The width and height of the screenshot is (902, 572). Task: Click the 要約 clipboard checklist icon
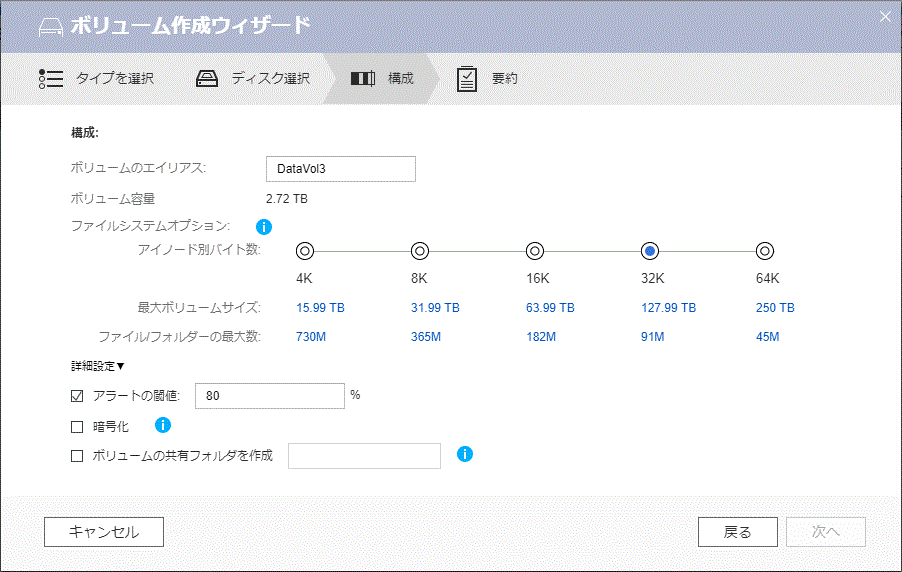(467, 79)
